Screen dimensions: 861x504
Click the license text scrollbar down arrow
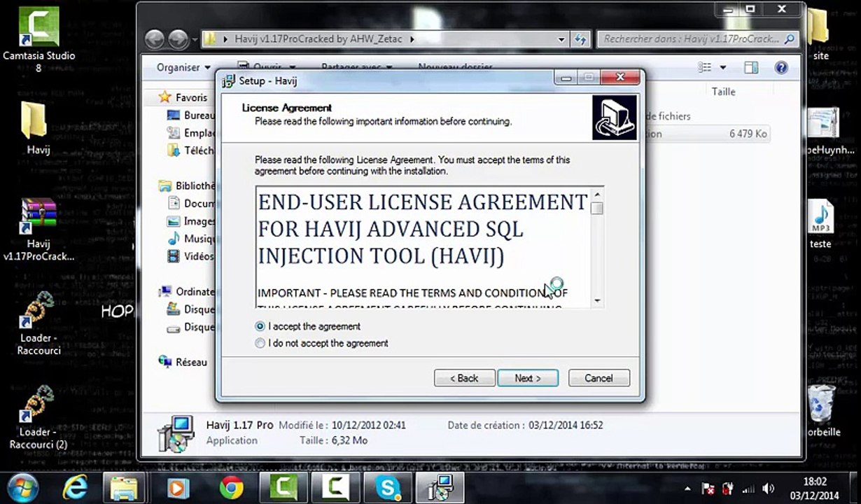point(597,301)
